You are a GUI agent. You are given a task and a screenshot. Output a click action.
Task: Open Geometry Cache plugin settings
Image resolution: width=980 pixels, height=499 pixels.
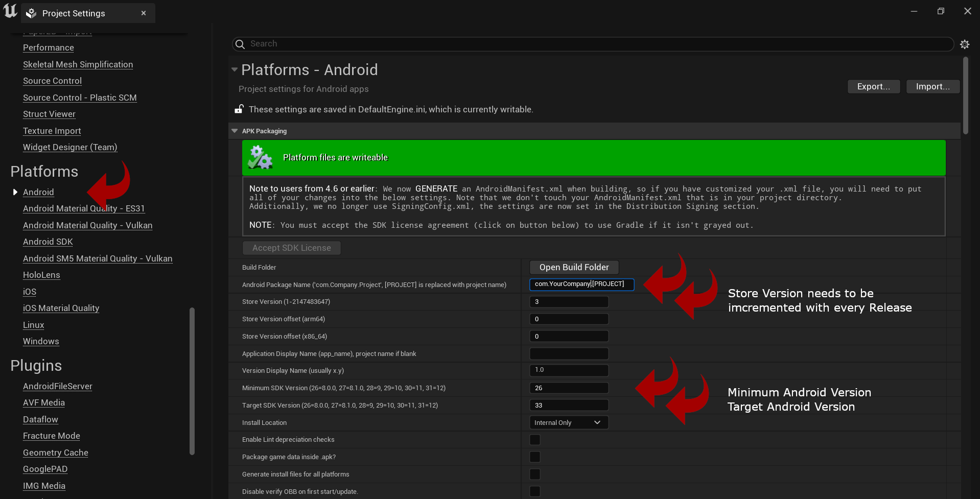(56, 453)
